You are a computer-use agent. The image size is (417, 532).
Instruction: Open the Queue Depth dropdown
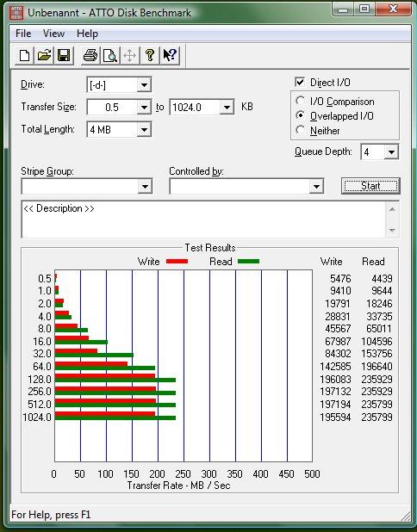(x=391, y=152)
